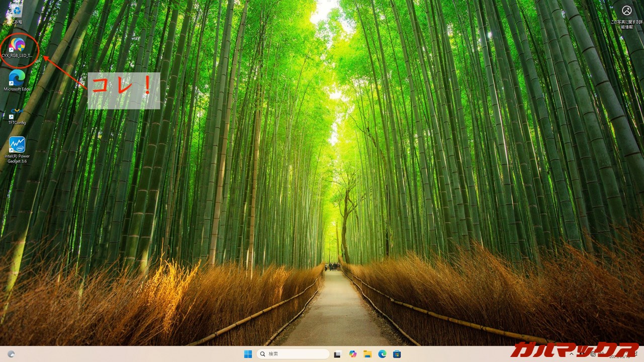Click the magnifier icon in the search box
Image resolution: width=644 pixels, height=362 pixels.
click(x=263, y=354)
